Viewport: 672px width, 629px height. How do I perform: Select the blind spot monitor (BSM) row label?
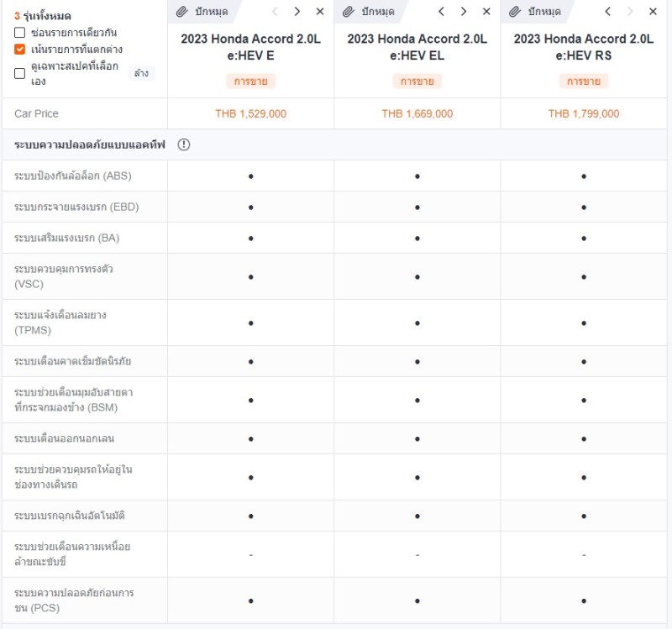[74, 400]
